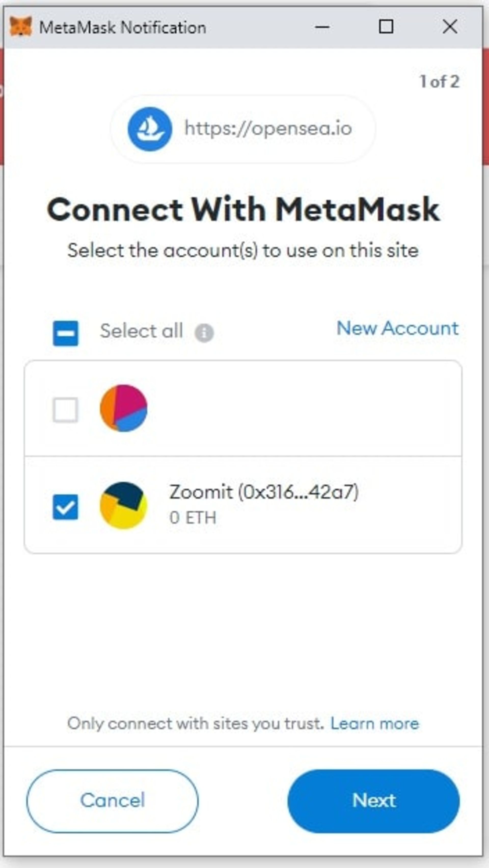Image resolution: width=489 pixels, height=868 pixels.
Task: Click the 1 of 2 step indicator
Action: 439,81
